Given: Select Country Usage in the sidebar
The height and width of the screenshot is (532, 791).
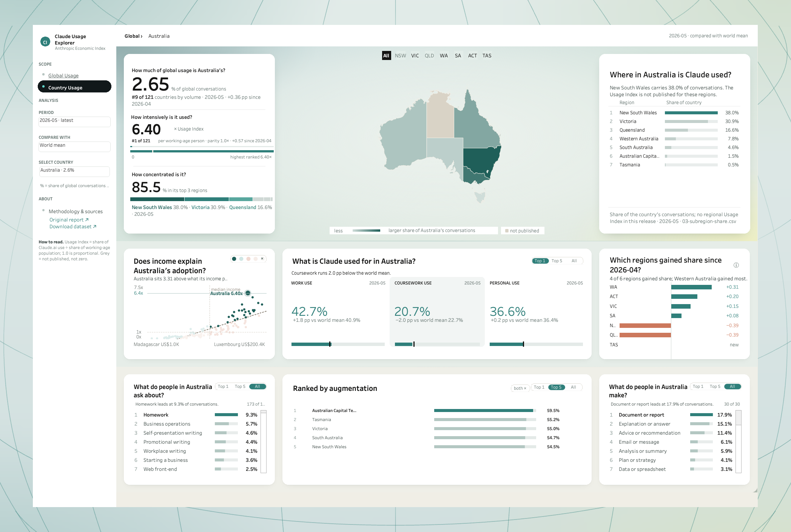Looking at the screenshot, I should (74, 86).
